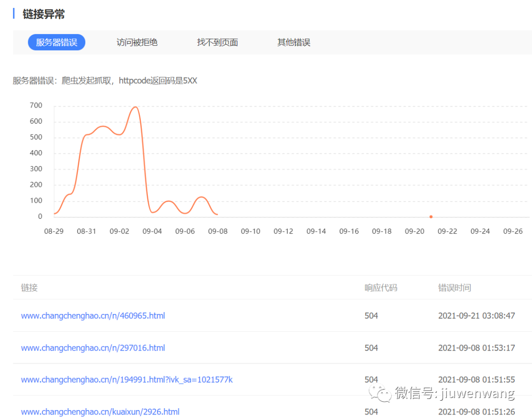
Task: Click the chart line peak near 700
Action: [x=135, y=107]
